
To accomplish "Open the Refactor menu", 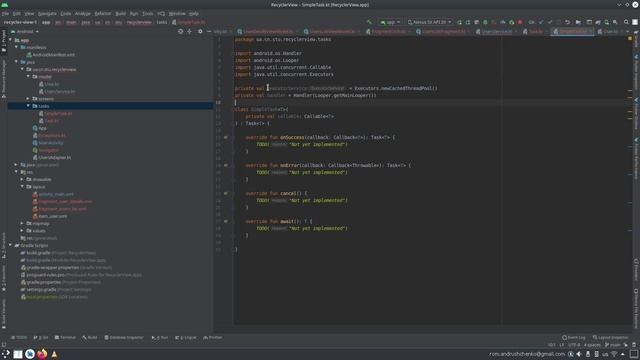I will (103, 13).
